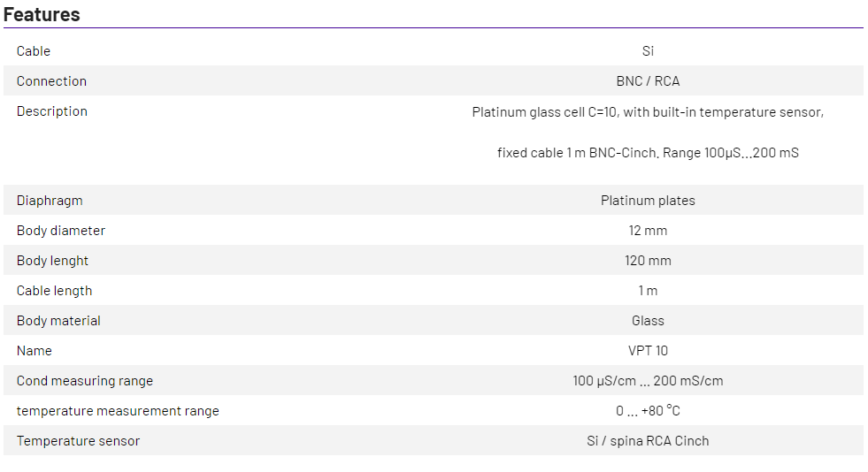868x472 pixels.
Task: Click the BNC / RCA connection value
Action: point(648,81)
